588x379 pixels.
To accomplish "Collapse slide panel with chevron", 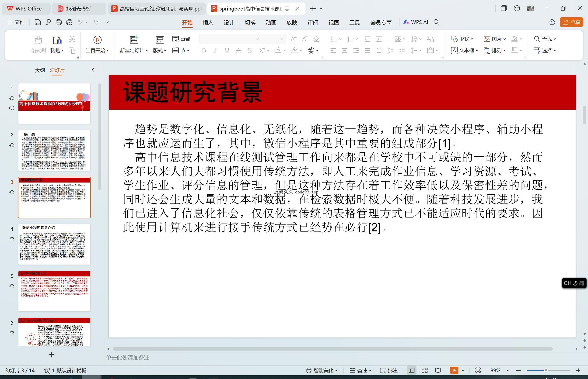I will (93, 70).
